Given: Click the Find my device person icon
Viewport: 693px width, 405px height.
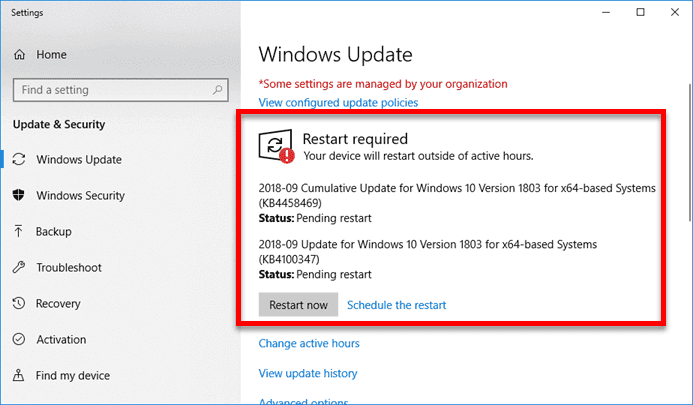Looking at the screenshot, I should click(19, 375).
